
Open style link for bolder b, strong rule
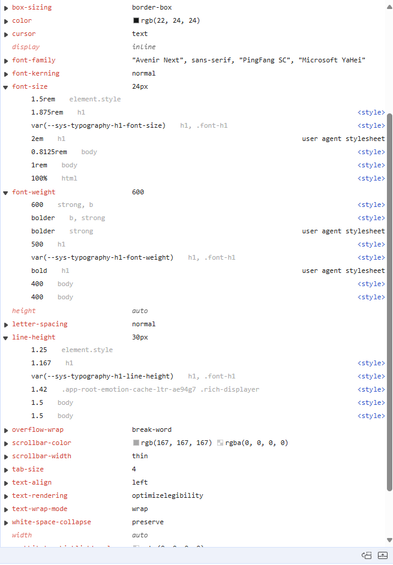371,218
